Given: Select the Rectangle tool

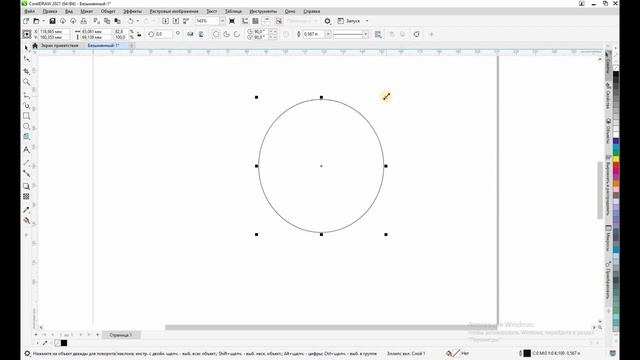Looking at the screenshot, I should click(x=27, y=116).
